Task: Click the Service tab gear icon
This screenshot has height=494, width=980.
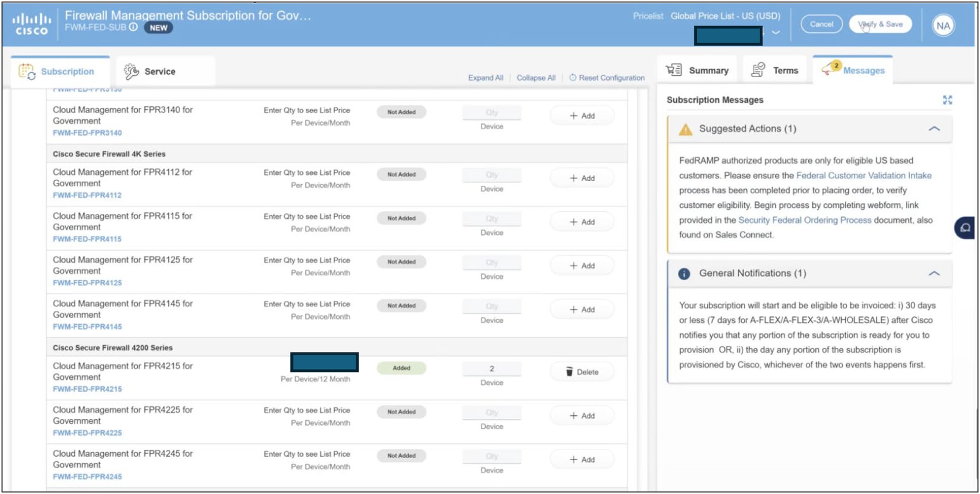Action: 131,72
